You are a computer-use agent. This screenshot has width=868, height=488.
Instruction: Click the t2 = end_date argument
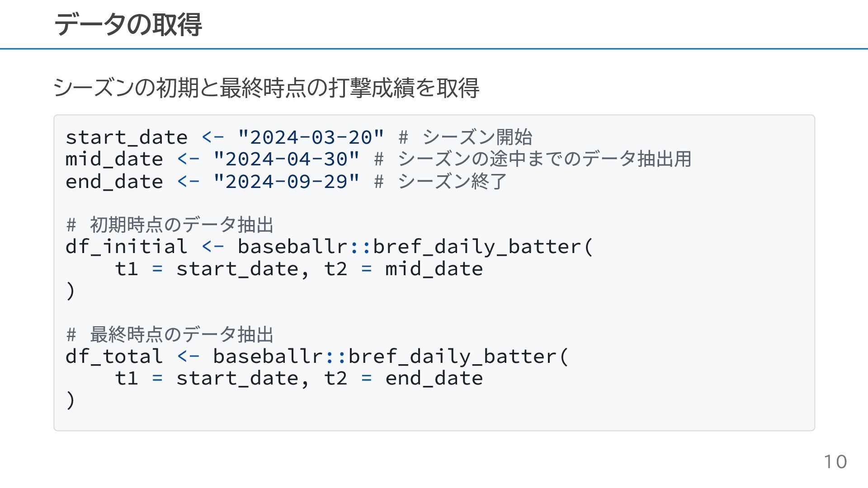click(404, 378)
